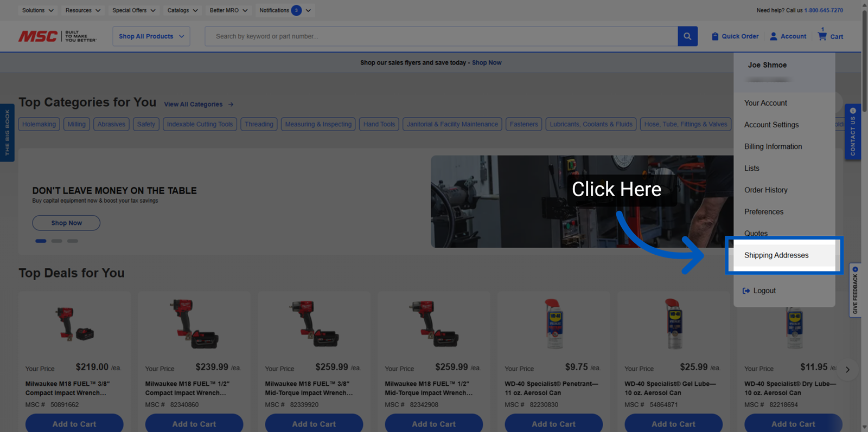Add $219.00 Milwaukee wrench to cart
Viewport: 868px width, 432px height.
click(74, 424)
